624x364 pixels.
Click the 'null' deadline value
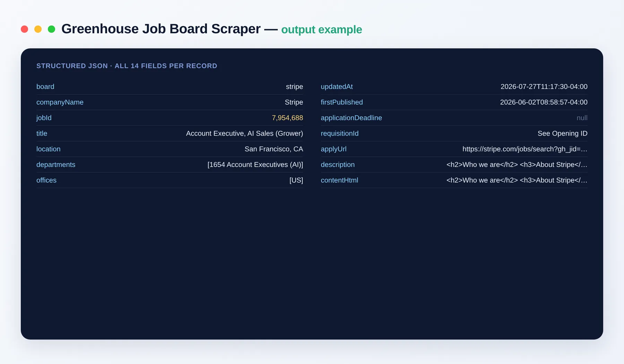582,118
